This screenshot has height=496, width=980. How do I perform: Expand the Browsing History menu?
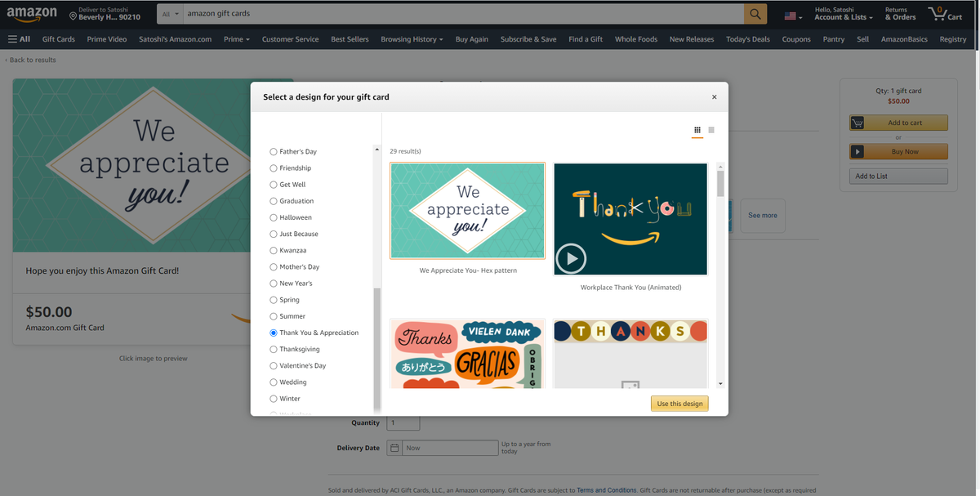coord(412,39)
